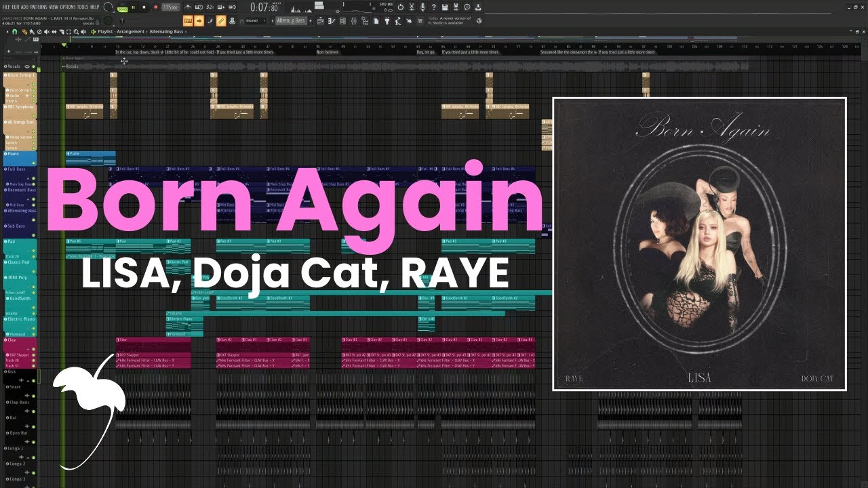Click the time display 0:07:80

265,7
